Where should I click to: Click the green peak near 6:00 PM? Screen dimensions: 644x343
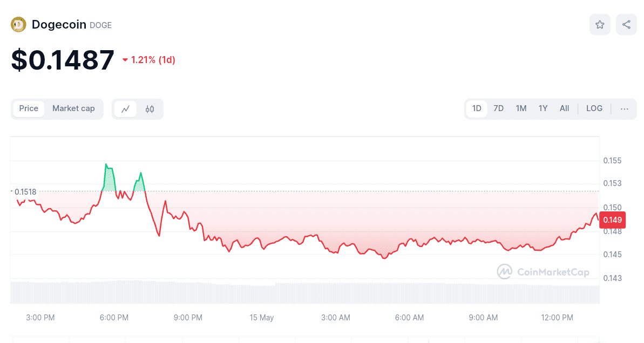point(106,165)
